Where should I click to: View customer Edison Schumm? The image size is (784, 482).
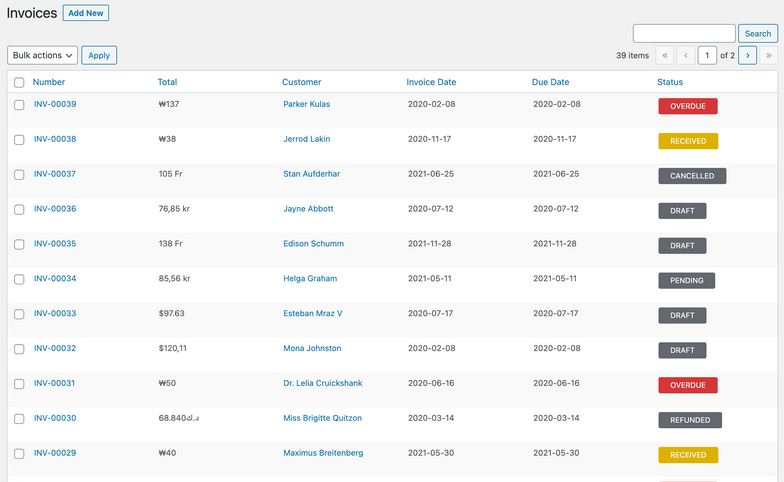pos(314,244)
